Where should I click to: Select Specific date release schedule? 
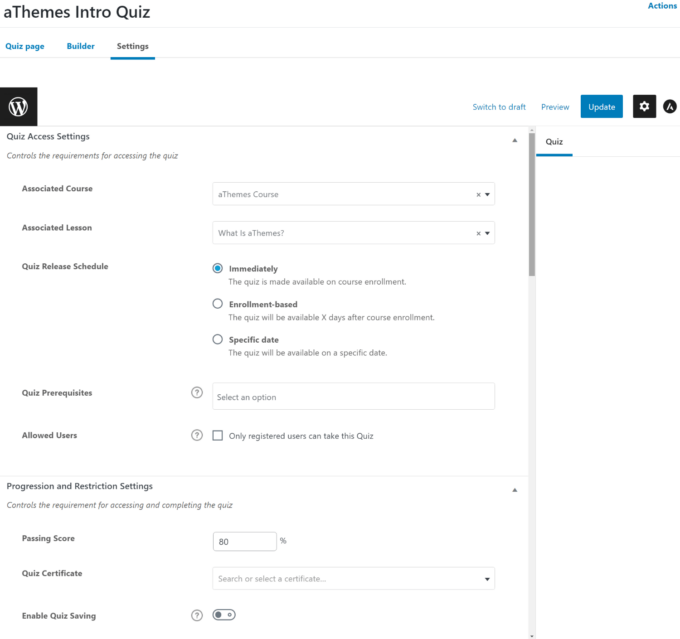(x=218, y=339)
